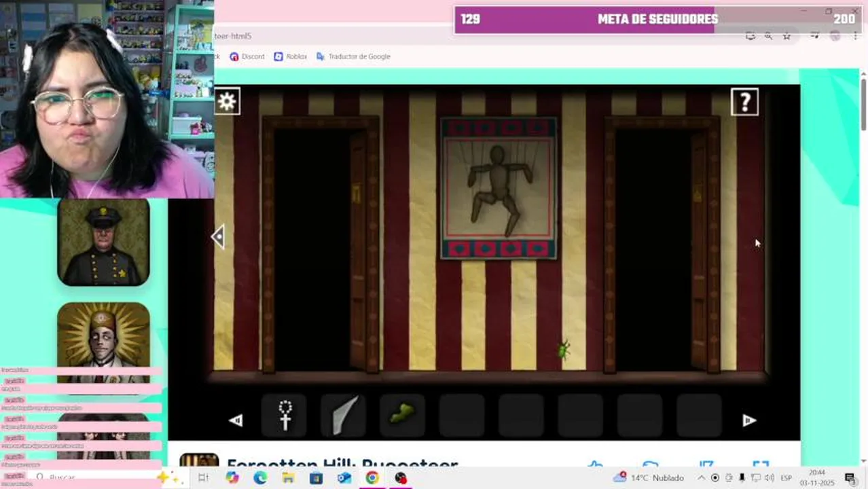The height and width of the screenshot is (489, 868).
Task: Select the green inventory item
Action: point(403,415)
